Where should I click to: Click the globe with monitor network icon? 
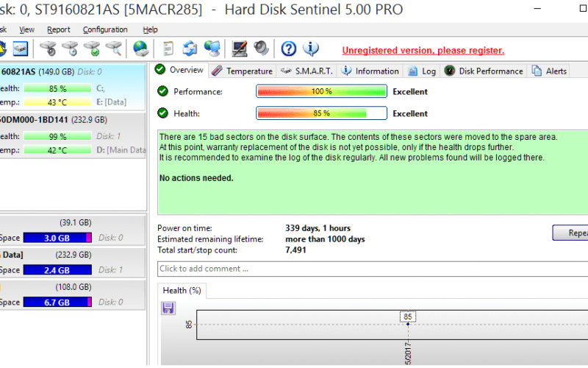pos(212,49)
